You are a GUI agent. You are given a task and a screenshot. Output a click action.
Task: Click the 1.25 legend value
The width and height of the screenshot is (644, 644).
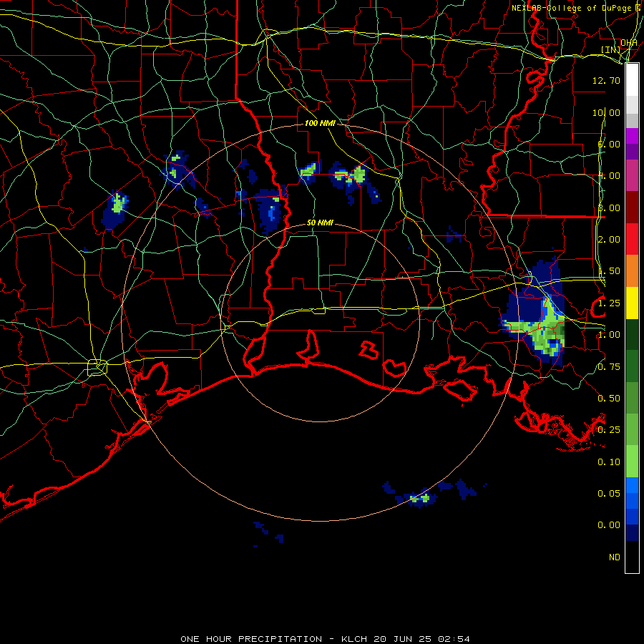tap(608, 303)
